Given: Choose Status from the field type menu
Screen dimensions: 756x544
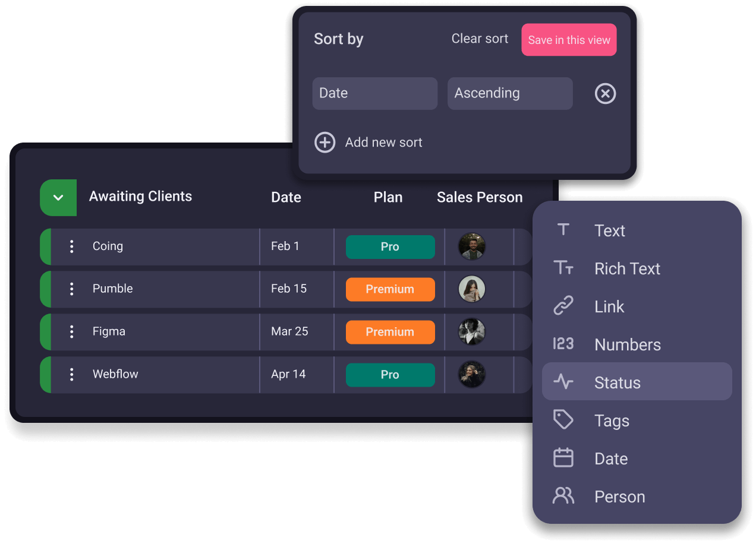Looking at the screenshot, I should [x=617, y=382].
